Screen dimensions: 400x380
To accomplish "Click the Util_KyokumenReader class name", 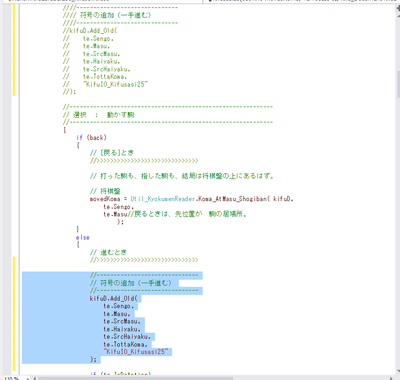I will (x=162, y=199).
